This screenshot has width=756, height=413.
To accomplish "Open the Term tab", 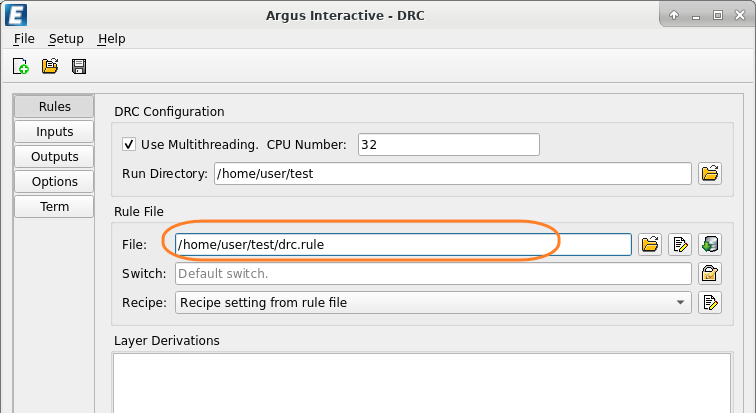I will tap(54, 206).
